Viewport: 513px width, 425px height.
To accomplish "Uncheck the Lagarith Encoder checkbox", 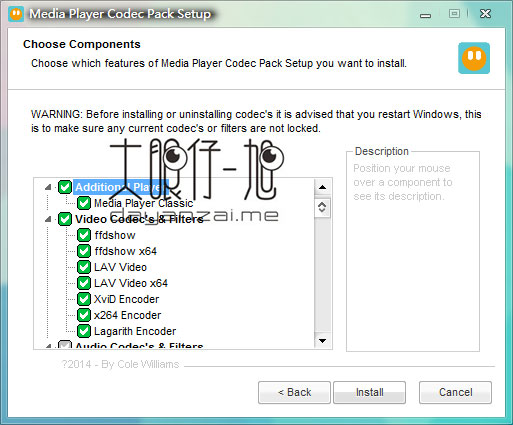I will (x=84, y=331).
